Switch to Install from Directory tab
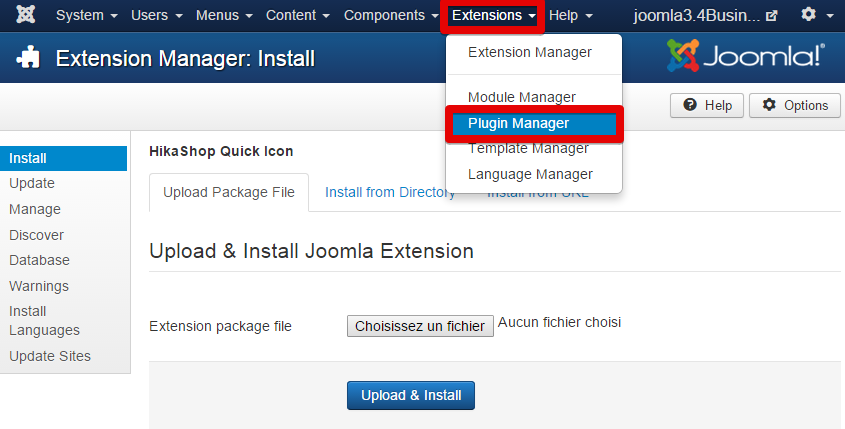 [x=390, y=192]
